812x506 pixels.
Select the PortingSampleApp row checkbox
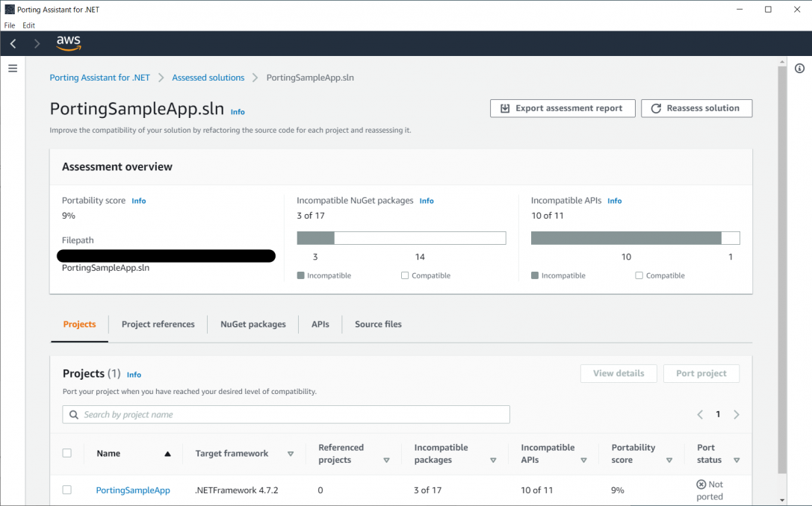67,490
